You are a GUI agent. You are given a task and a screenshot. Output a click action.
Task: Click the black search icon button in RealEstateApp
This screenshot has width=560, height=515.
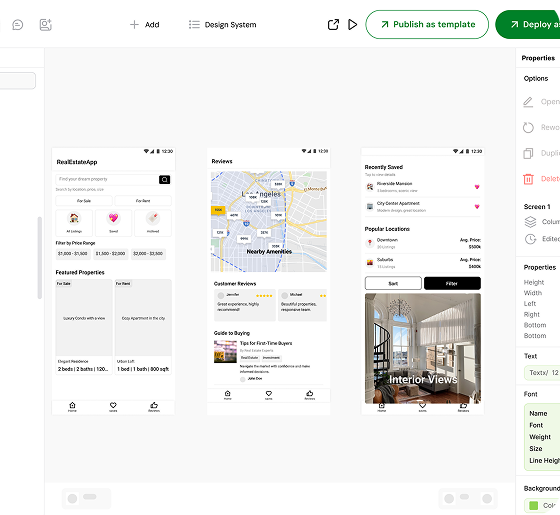(164, 180)
